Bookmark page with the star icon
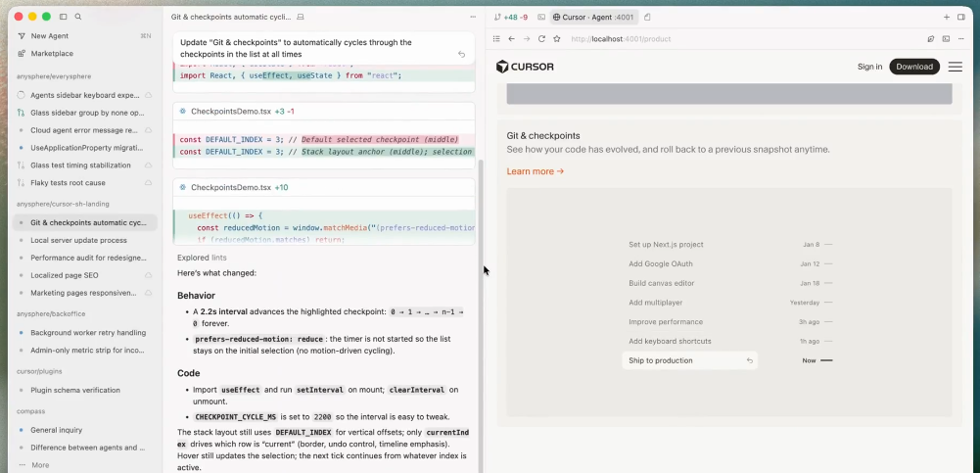 [557, 39]
